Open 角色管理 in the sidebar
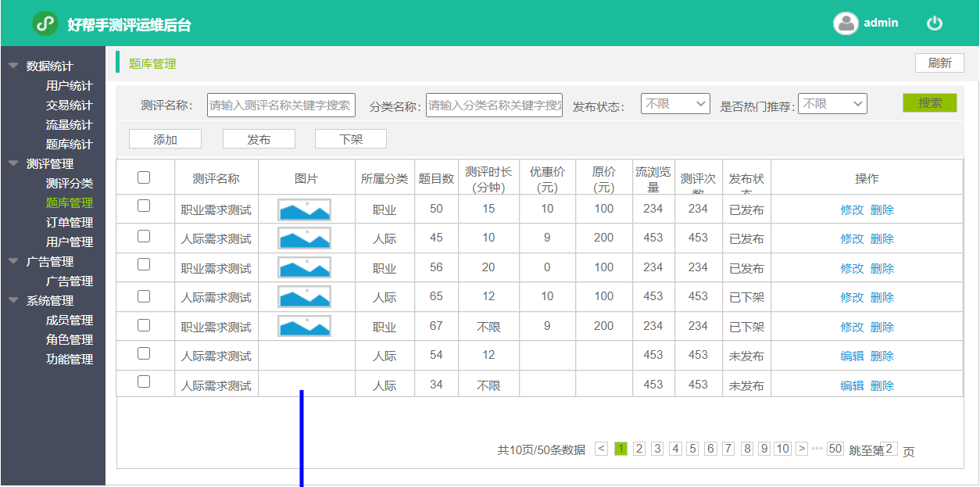This screenshot has height=487, width=980. tap(69, 340)
